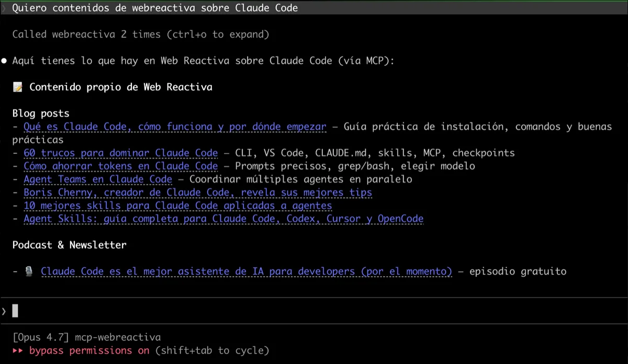The width and height of the screenshot is (628, 364).
Task: Click the 'Aquí tienes lo que hay' response line
Action: (204, 61)
